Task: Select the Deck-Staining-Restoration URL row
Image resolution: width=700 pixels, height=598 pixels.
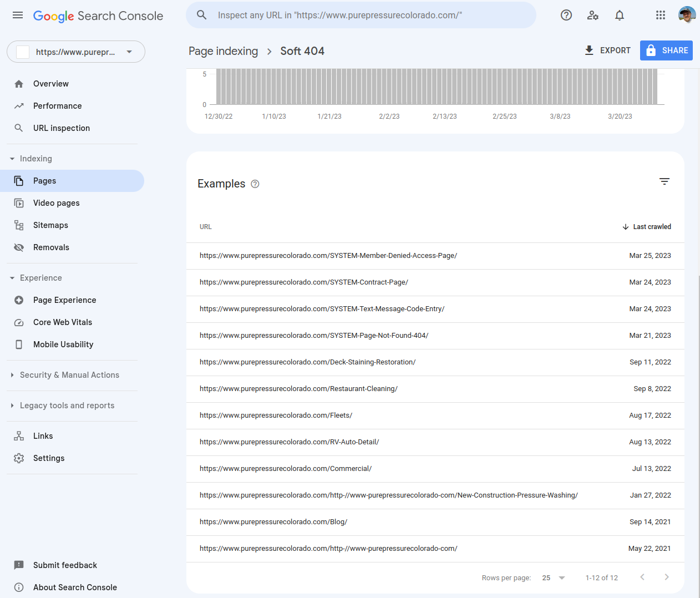Action: click(x=435, y=363)
